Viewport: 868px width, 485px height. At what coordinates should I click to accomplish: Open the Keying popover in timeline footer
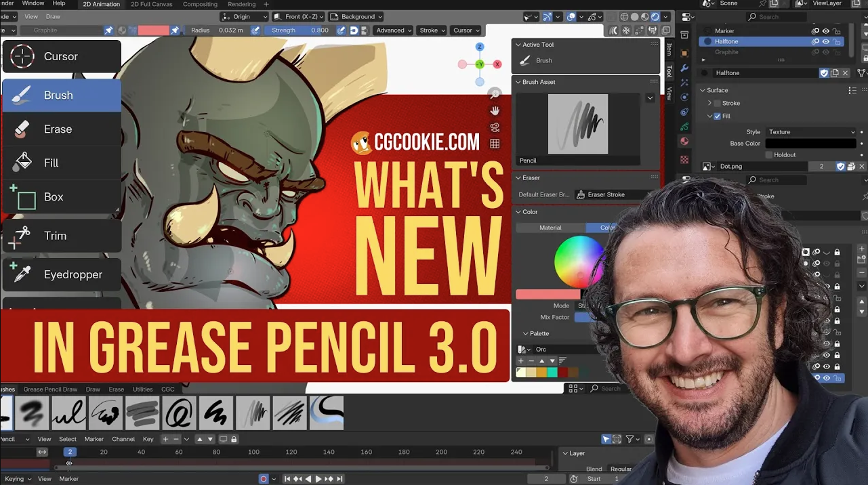pyautogui.click(x=18, y=479)
